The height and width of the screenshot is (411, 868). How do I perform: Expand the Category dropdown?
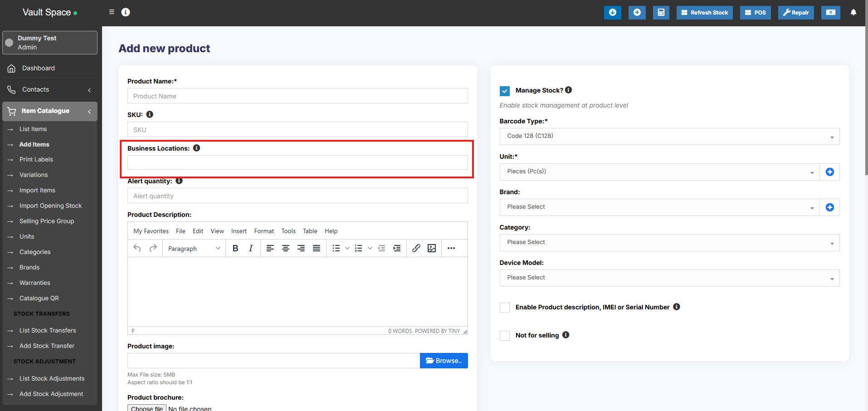[669, 243]
